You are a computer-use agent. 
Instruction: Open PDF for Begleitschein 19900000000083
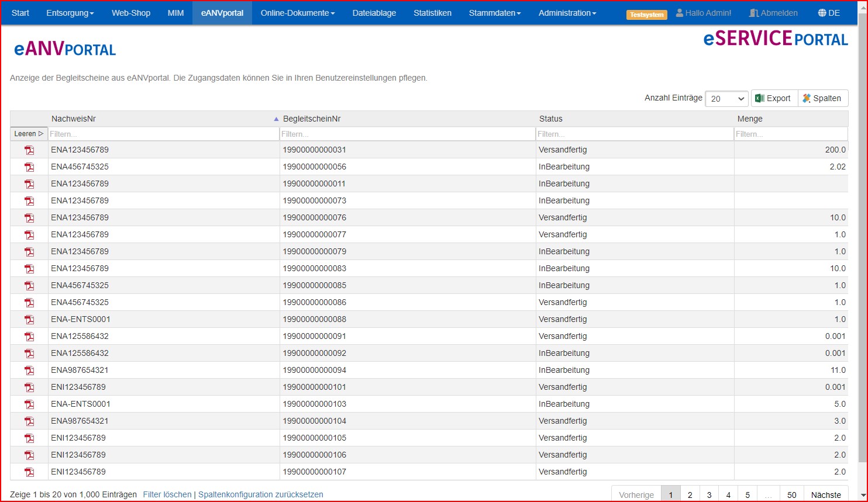tap(29, 269)
